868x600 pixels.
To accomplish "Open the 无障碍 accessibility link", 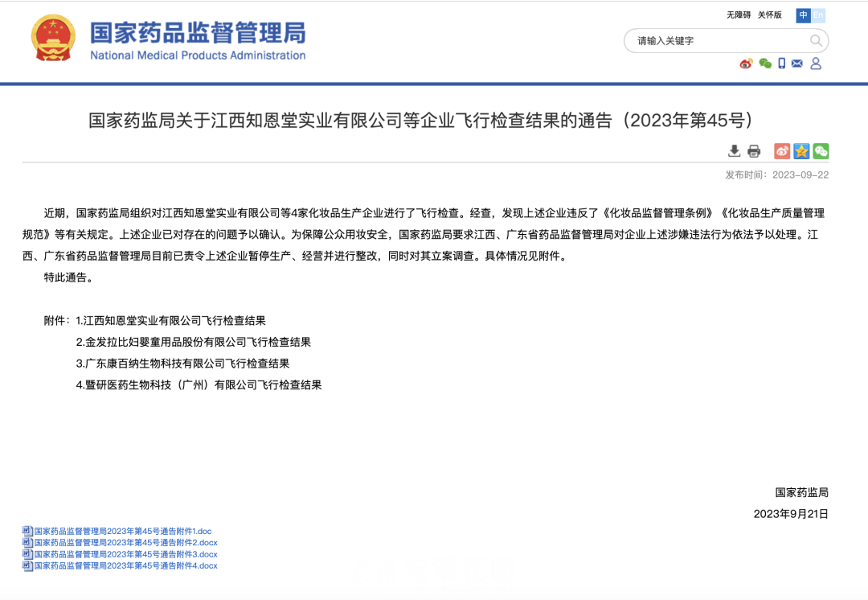I will pyautogui.click(x=739, y=15).
